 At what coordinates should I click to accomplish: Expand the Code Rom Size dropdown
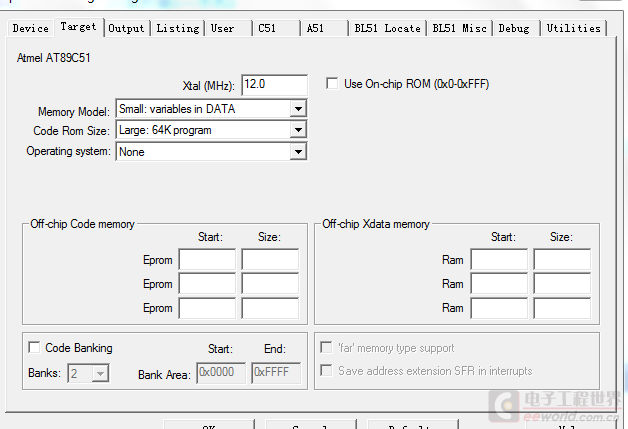point(298,130)
